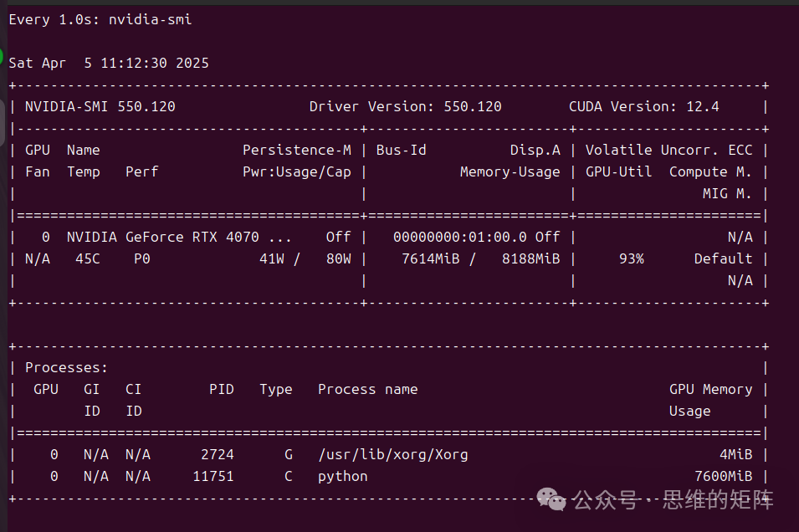Click power usage value '41W'

[272, 258]
